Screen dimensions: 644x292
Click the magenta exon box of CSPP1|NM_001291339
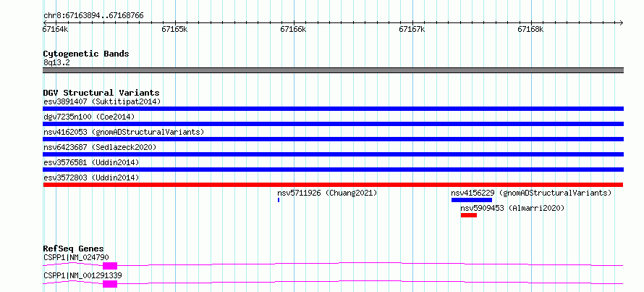[110, 284]
